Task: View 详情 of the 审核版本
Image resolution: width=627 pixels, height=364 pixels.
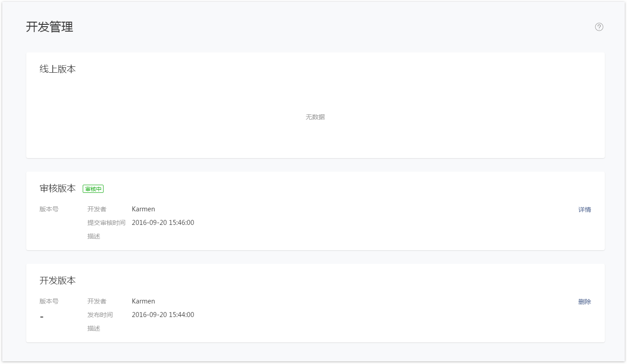Action: click(585, 210)
